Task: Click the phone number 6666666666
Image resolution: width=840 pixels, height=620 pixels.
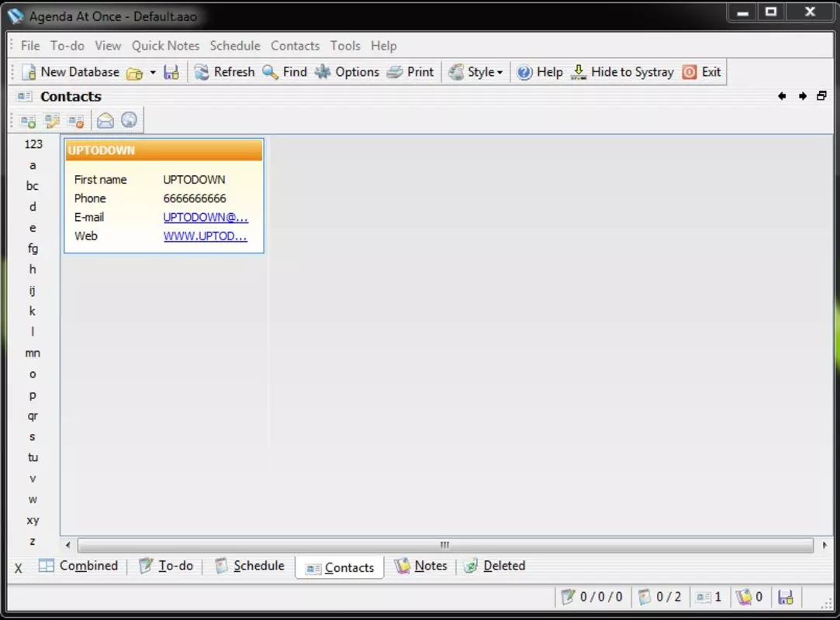Action: pyautogui.click(x=195, y=198)
